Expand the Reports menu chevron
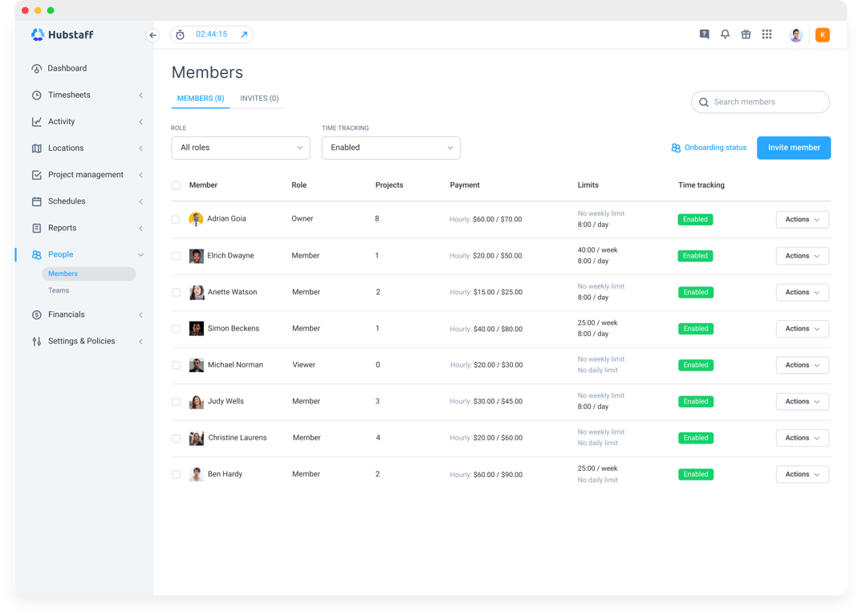This screenshot has width=862, height=616. [x=140, y=228]
